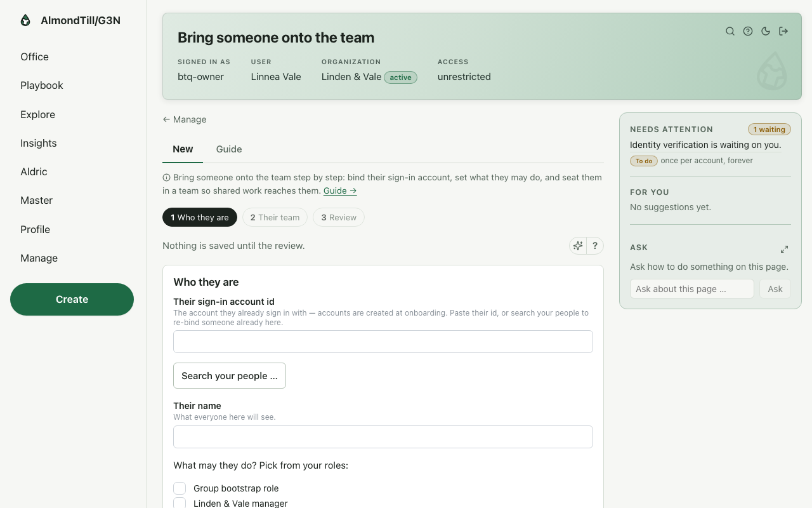The width and height of the screenshot is (812, 508).
Task: Open Playbook in the sidebar
Action: [x=42, y=85]
